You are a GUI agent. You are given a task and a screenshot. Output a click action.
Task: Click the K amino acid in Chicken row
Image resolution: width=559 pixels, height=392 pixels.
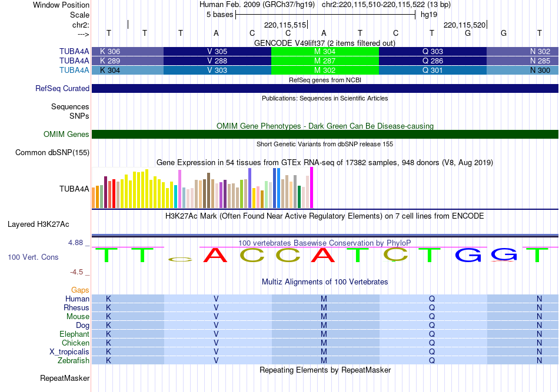click(108, 343)
